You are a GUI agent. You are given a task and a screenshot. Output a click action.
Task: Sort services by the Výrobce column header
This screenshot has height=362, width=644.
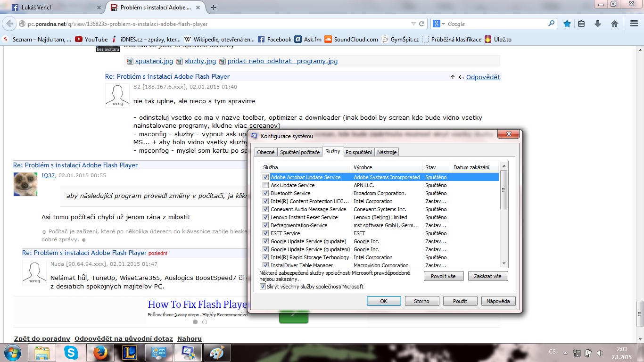pyautogui.click(x=387, y=167)
